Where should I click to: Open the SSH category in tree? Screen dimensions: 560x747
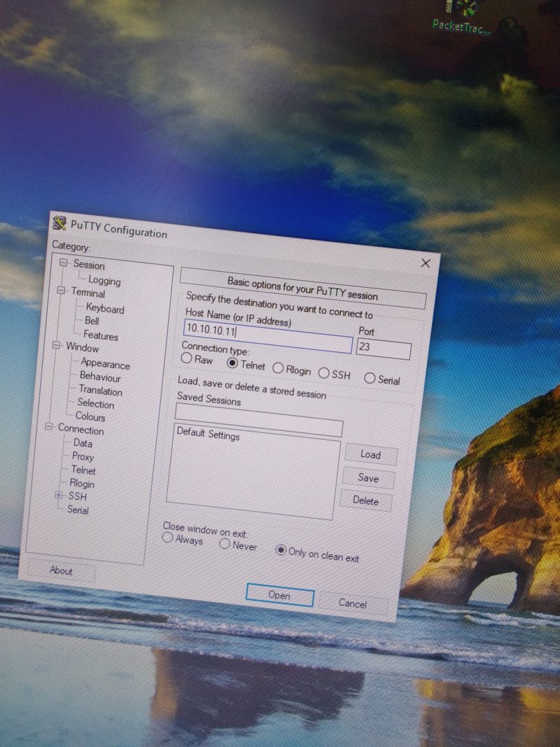click(77, 497)
